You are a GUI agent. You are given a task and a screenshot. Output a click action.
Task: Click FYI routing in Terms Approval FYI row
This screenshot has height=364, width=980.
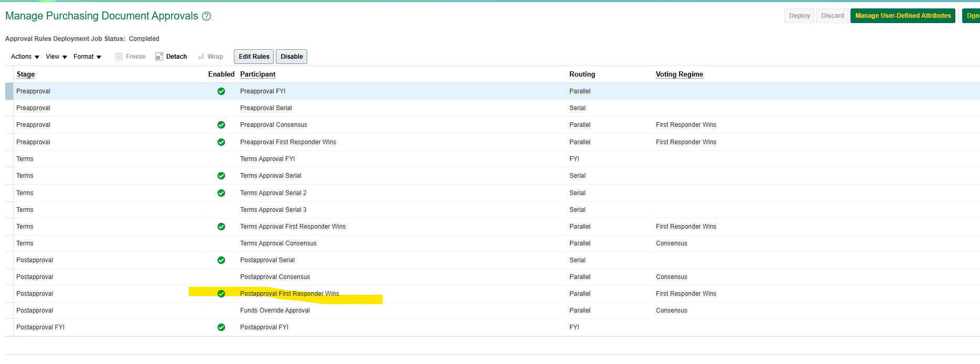(x=574, y=159)
